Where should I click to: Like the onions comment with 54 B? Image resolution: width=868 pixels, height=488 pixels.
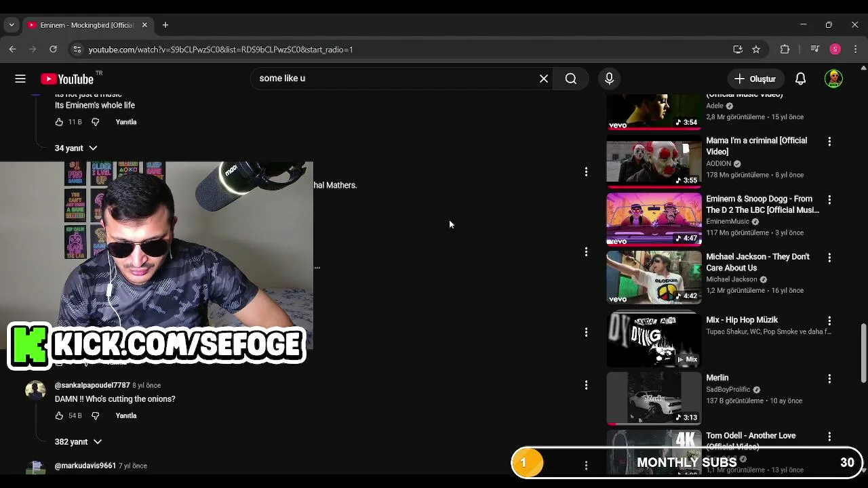[x=59, y=415]
